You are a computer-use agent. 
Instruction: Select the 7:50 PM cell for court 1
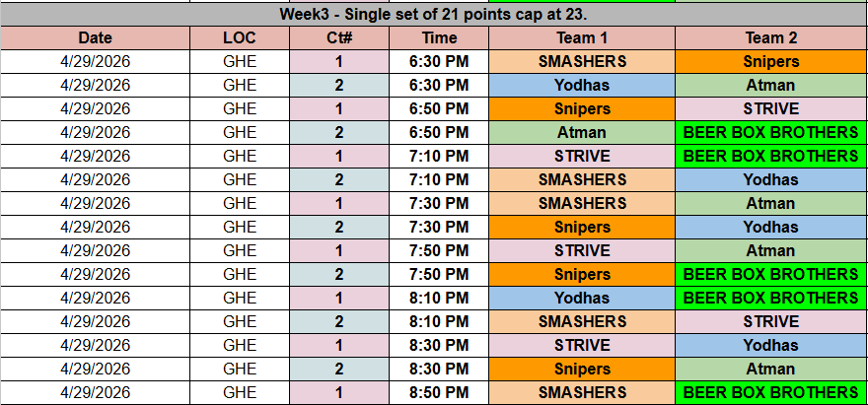(439, 251)
